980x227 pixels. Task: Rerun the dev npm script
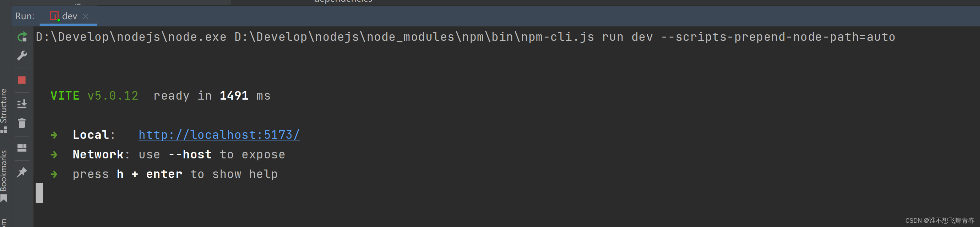[x=22, y=37]
